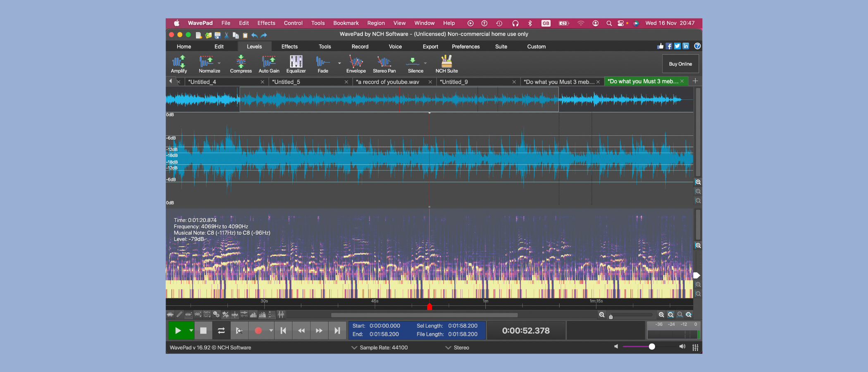Click the red playhead marker on timeline
The image size is (868, 372).
[x=429, y=307]
